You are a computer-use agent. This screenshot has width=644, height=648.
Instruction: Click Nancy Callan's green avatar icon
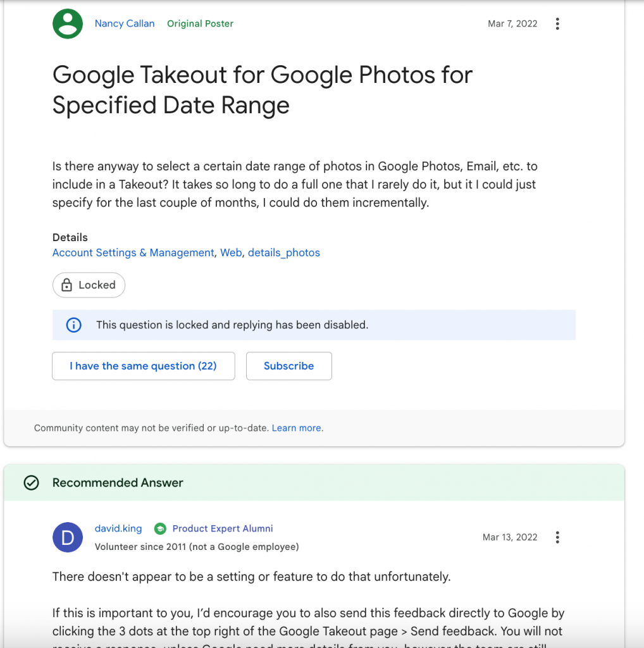point(68,24)
